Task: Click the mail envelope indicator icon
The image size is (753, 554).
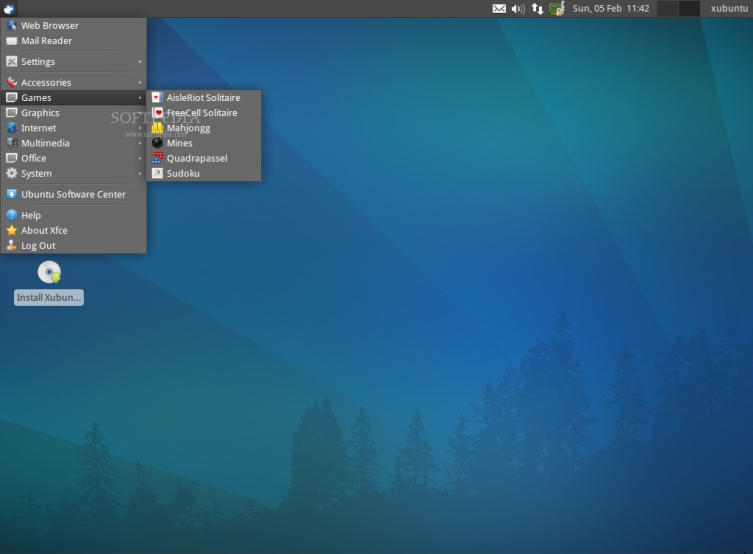Action: click(x=499, y=9)
